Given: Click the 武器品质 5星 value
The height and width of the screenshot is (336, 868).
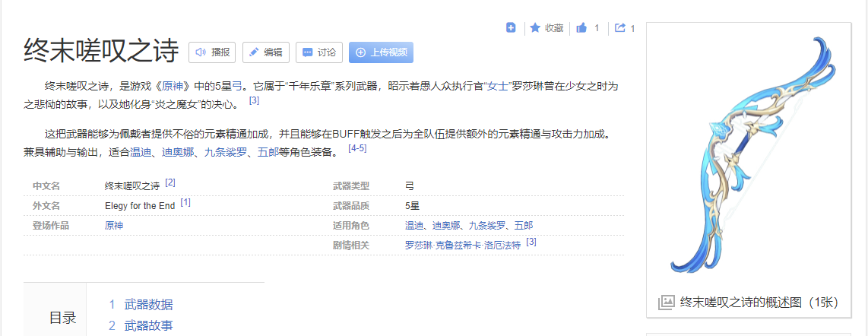Looking at the screenshot, I should coord(412,206).
